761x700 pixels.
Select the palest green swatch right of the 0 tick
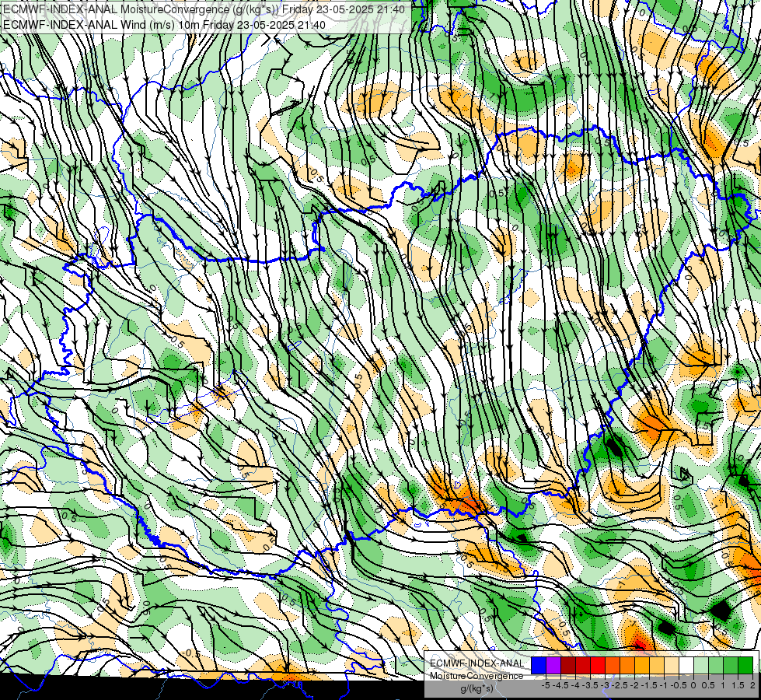[x=701, y=666]
